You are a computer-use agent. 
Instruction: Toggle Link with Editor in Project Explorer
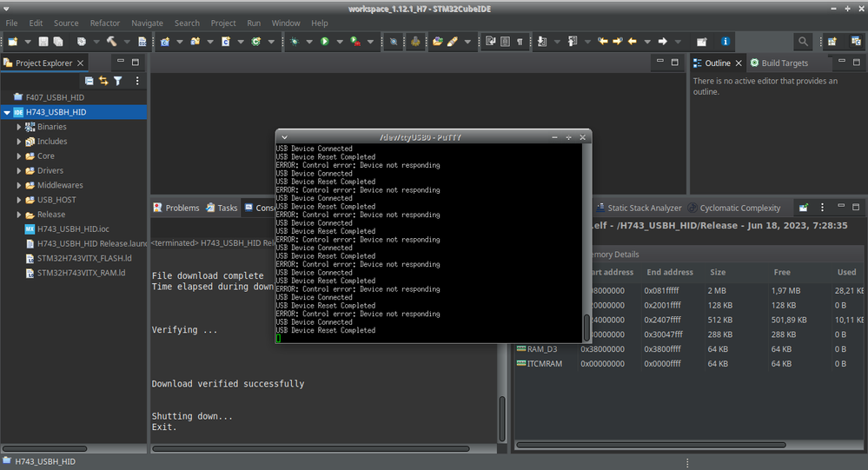[103, 81]
